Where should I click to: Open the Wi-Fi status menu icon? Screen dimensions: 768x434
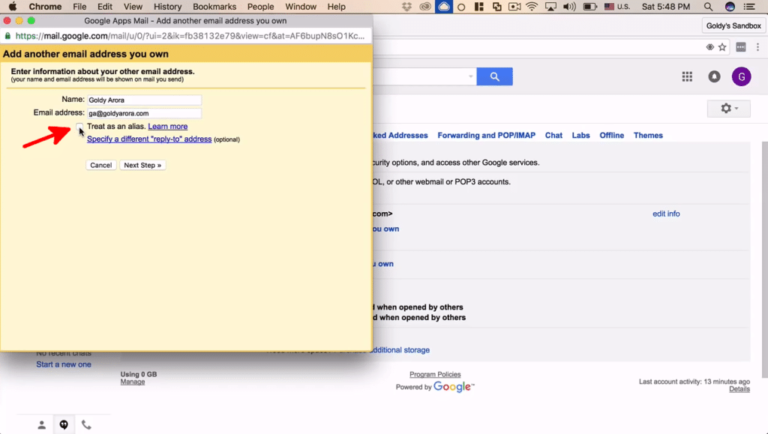coord(532,7)
